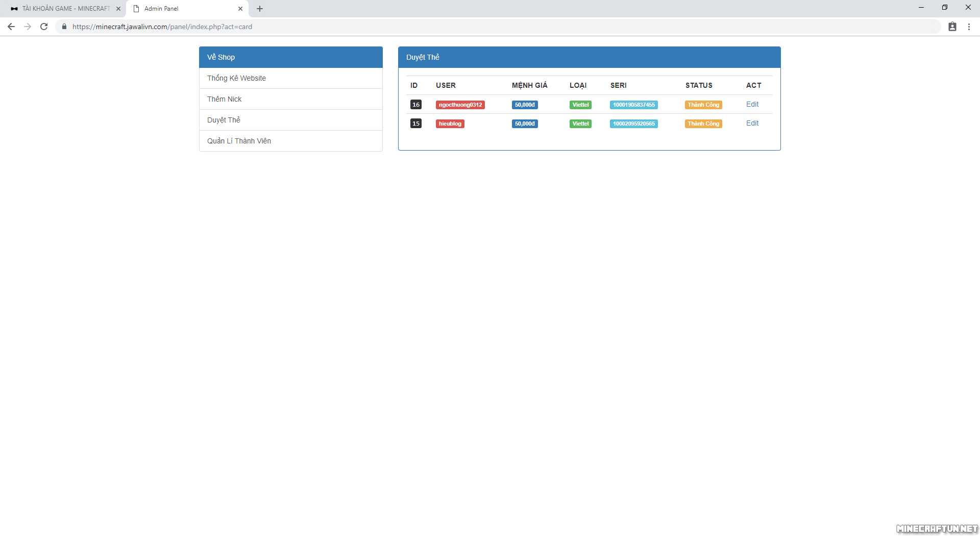Click the Về Shop panel header

291,57
